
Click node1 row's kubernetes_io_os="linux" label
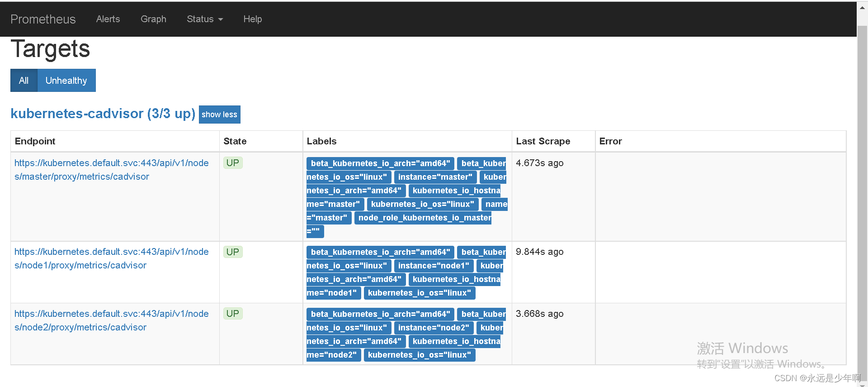pyautogui.click(x=420, y=293)
